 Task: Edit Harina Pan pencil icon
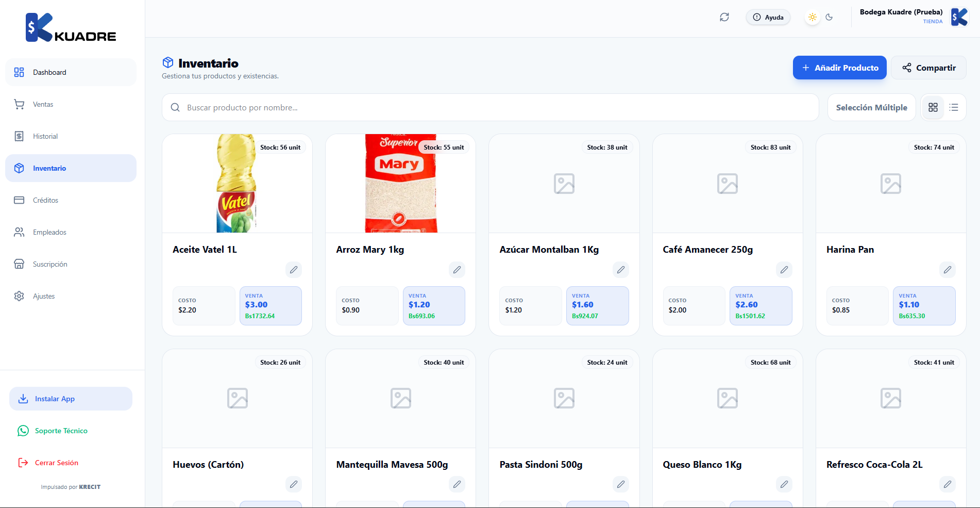(x=948, y=270)
